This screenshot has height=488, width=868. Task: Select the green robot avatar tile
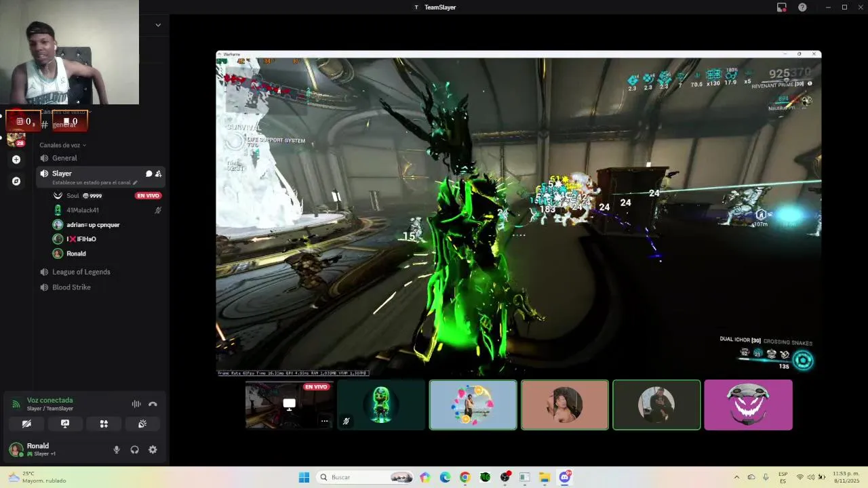381,405
